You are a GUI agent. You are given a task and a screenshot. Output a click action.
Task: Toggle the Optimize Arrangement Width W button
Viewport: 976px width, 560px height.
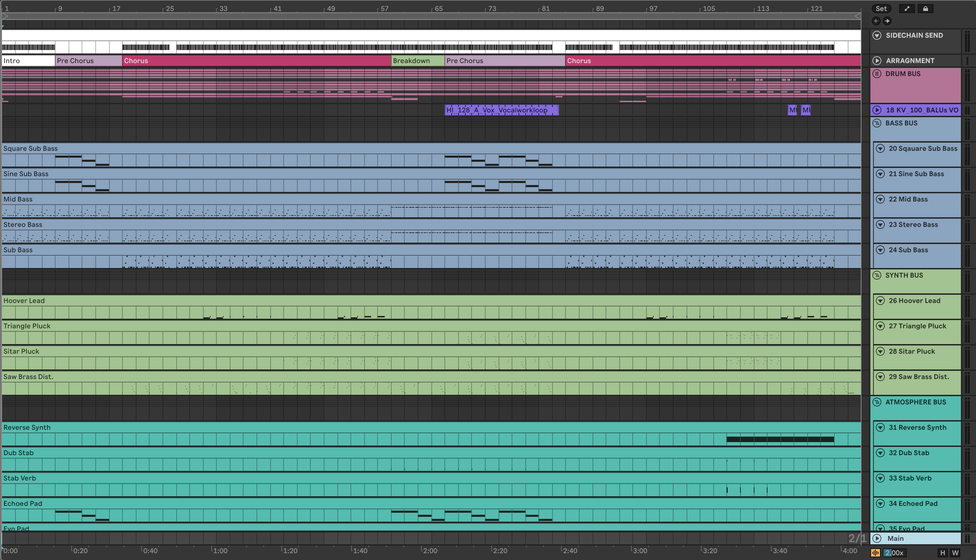pos(955,553)
